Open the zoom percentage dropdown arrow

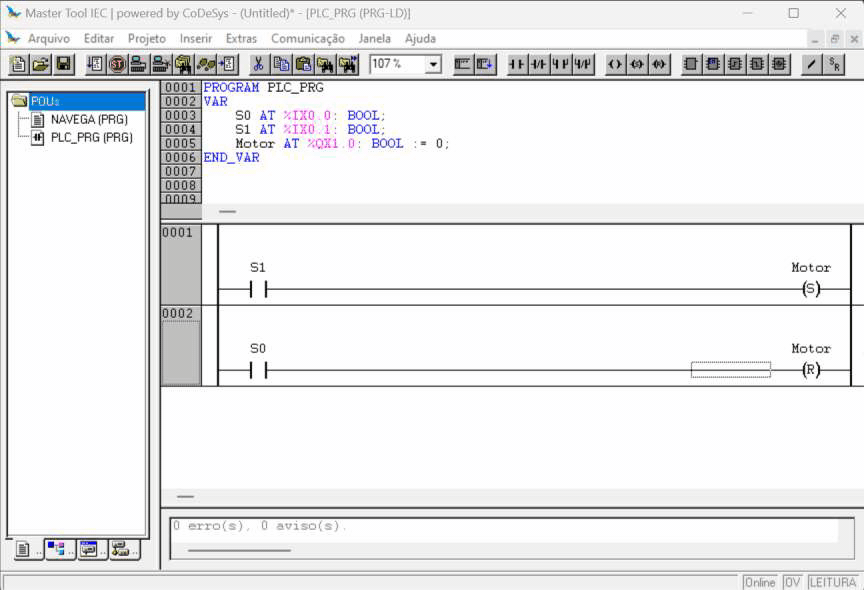coord(434,64)
